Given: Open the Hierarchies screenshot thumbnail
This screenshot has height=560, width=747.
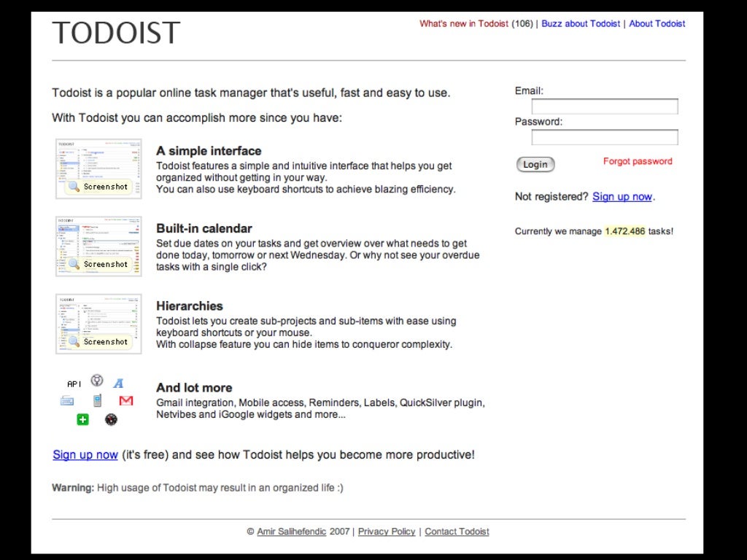Looking at the screenshot, I should 98,324.
